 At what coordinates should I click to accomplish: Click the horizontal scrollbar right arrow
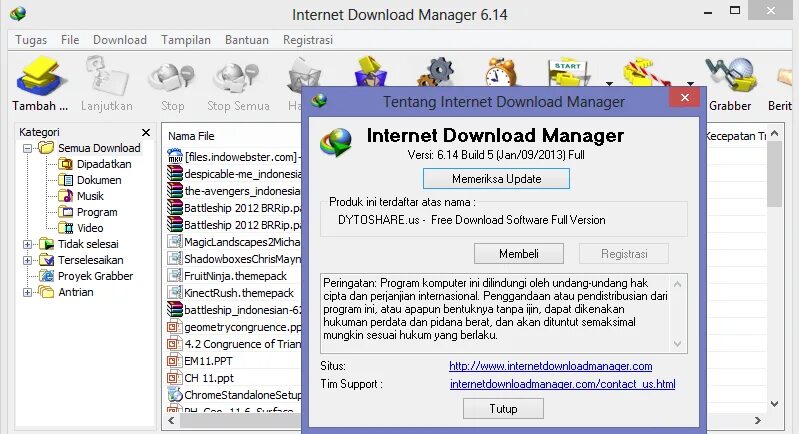click(x=758, y=421)
